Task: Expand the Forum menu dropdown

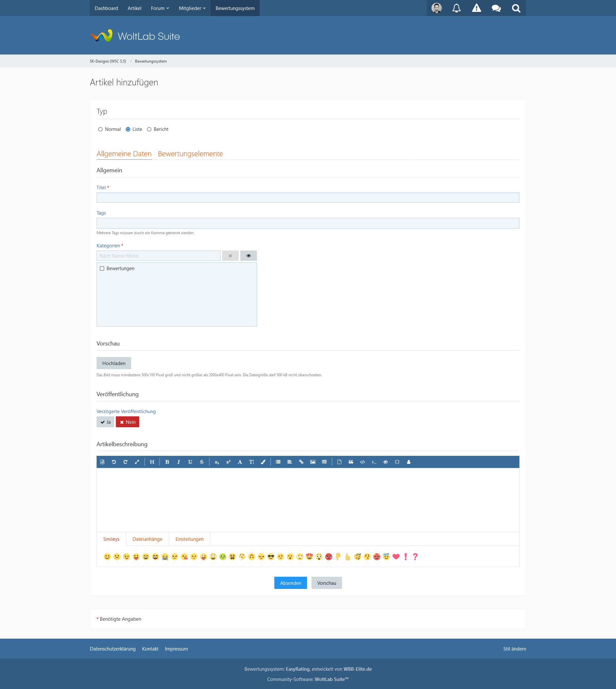Action: click(x=160, y=8)
